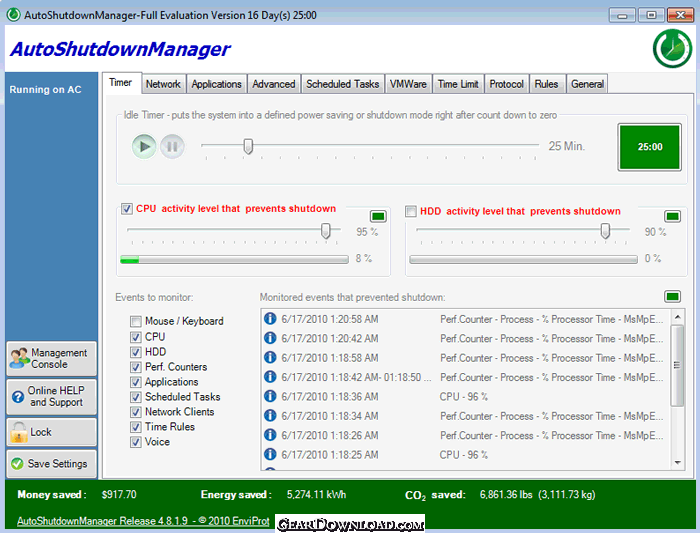The width and height of the screenshot is (700, 533).
Task: Click the CPU threshold slider handle
Action: point(326,231)
